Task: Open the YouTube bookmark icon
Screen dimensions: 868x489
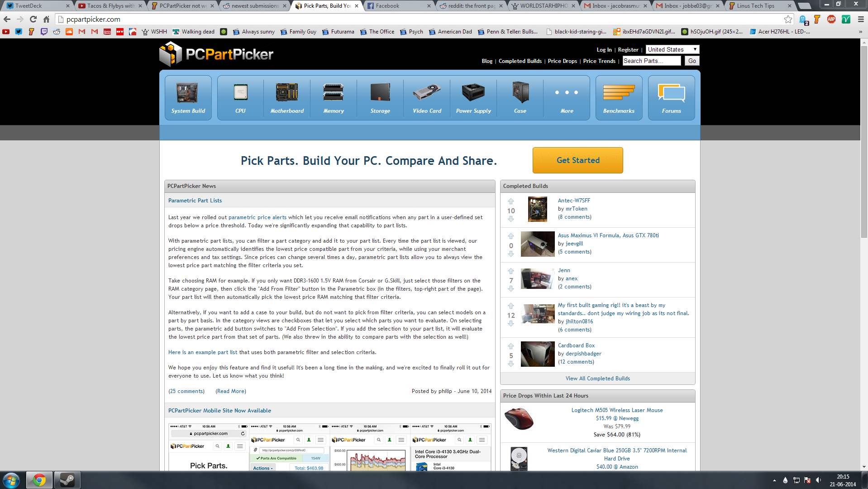Action: click(6, 32)
